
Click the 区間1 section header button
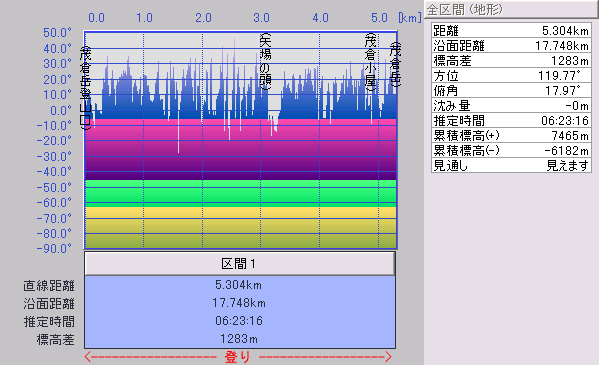pos(240,263)
